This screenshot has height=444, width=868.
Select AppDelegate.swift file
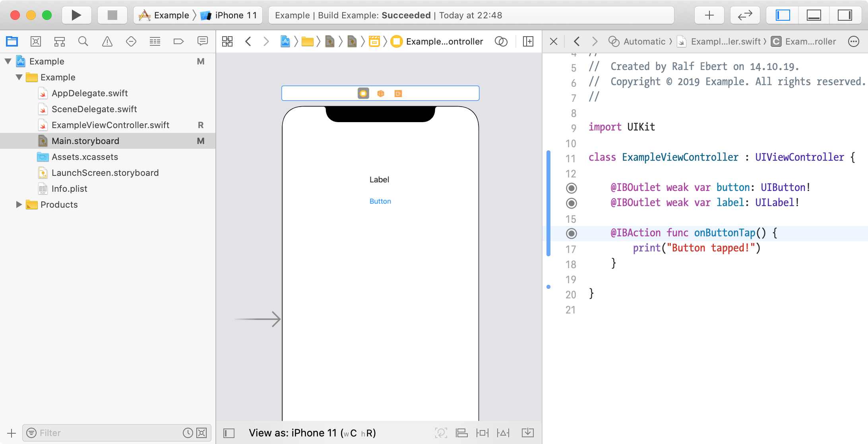(90, 93)
